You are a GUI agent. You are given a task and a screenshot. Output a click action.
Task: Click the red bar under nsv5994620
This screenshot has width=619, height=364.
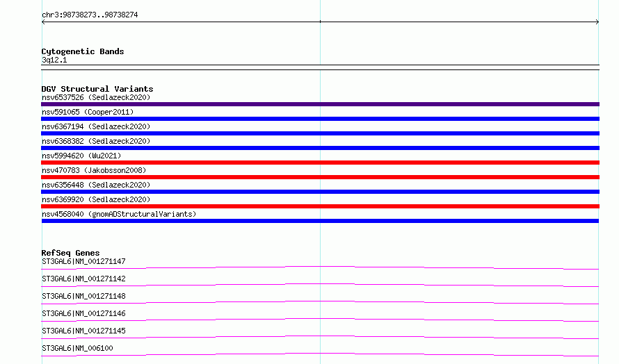(320, 163)
